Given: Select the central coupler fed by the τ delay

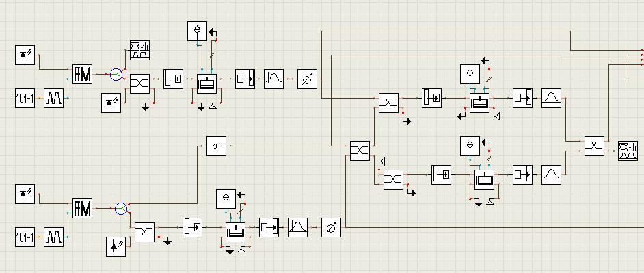Looking at the screenshot, I should [x=360, y=151].
